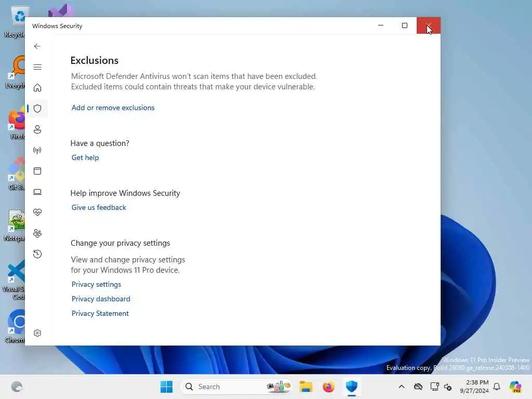
Task: Open the Privacy dashboard link
Action: click(101, 299)
